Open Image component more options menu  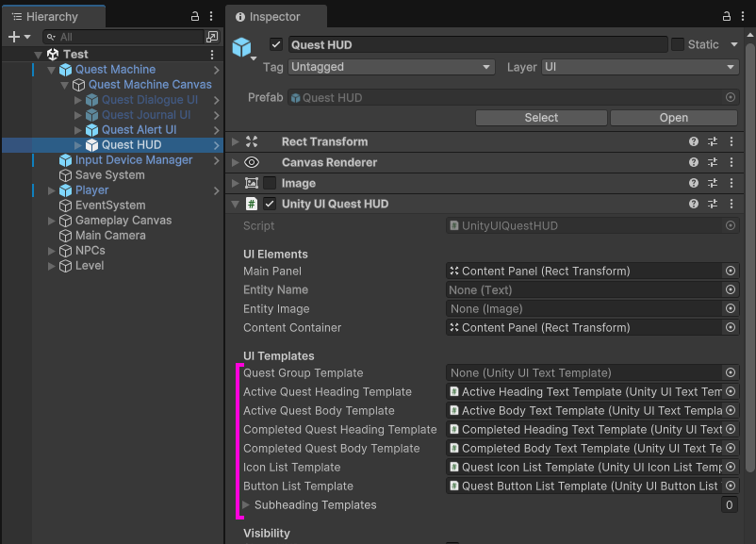[x=731, y=183]
